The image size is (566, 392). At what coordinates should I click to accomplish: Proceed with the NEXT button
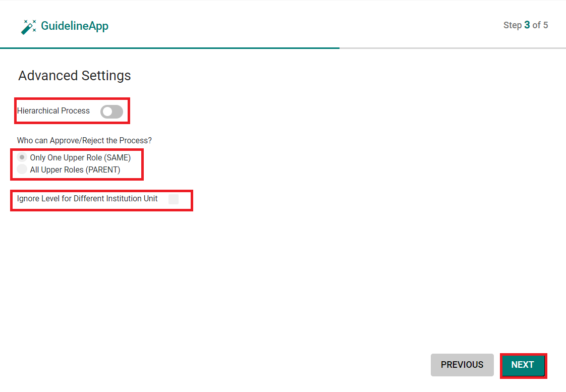[x=523, y=365]
